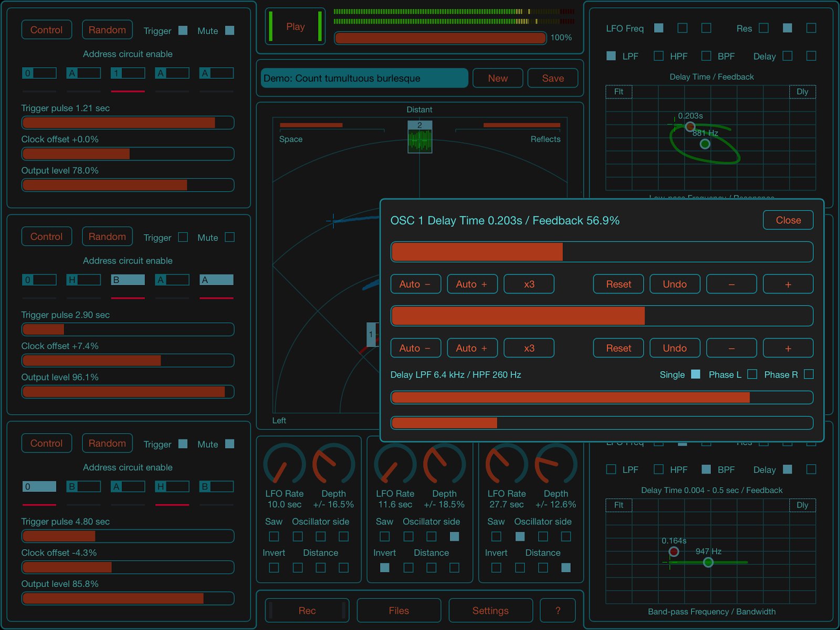Screen dimensions: 840x630
Task: Toggle the Single delay mode checkbox
Action: pos(696,374)
